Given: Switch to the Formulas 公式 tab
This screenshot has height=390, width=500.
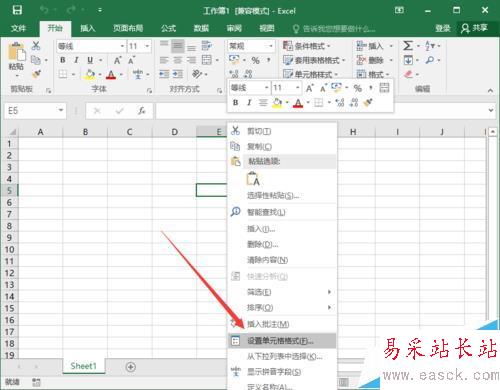Looking at the screenshot, I should point(169,28).
